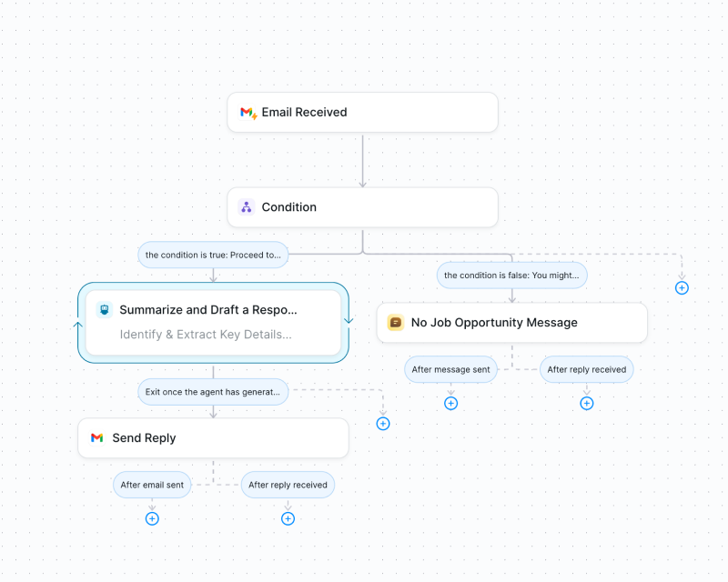The height and width of the screenshot is (582, 728).
Task: Select the After message sent label
Action: (x=450, y=370)
